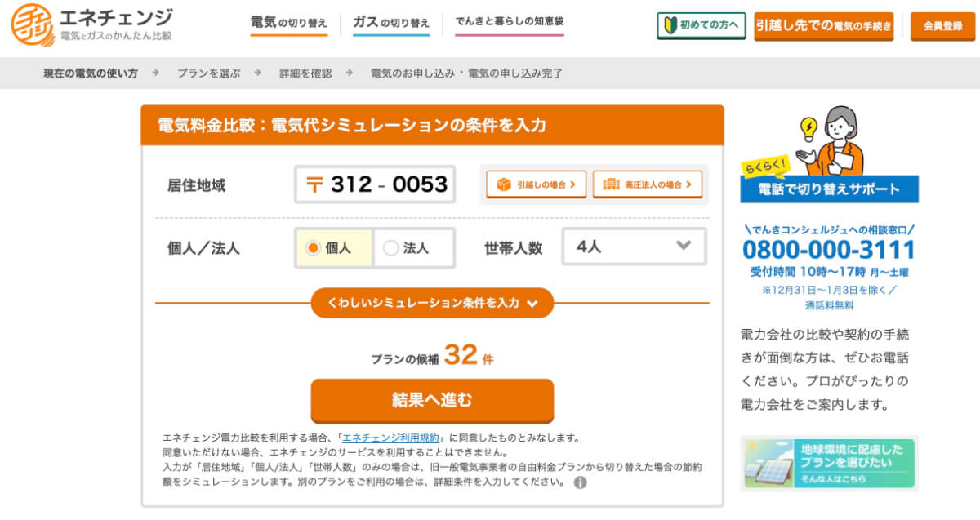Click the moving box icon button

click(503, 184)
